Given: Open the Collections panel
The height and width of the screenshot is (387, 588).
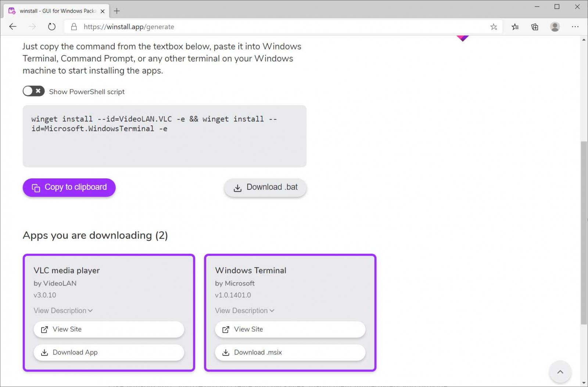Looking at the screenshot, I should pyautogui.click(x=535, y=27).
